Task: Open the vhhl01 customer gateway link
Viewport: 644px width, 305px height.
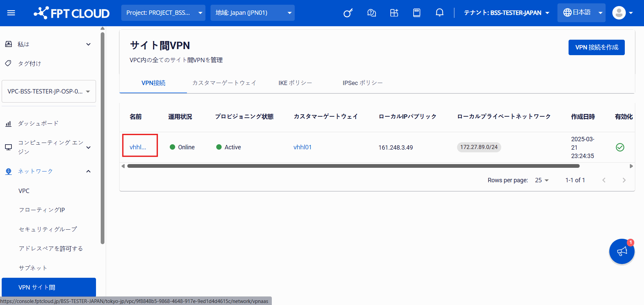Action: (x=302, y=147)
